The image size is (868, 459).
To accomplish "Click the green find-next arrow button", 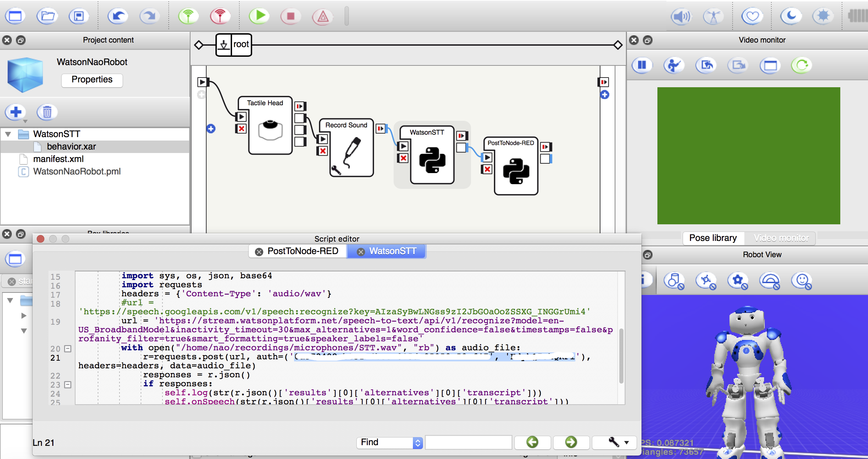I will coord(571,442).
